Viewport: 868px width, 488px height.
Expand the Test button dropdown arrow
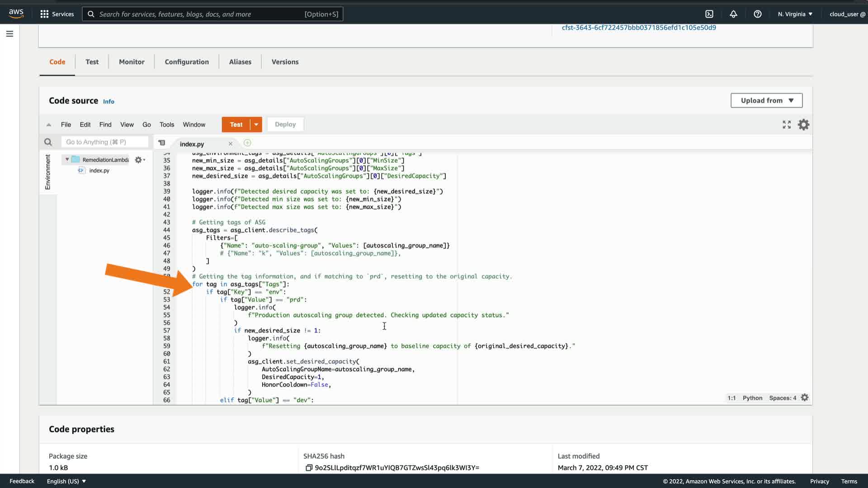pos(256,125)
